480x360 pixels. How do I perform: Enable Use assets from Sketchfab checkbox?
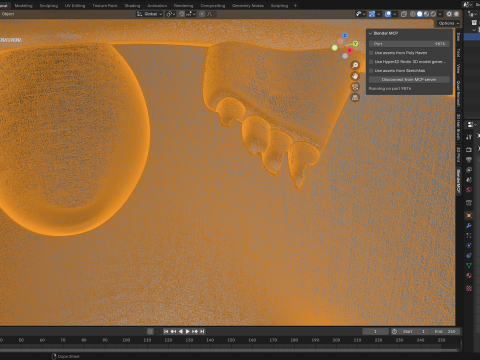point(371,71)
